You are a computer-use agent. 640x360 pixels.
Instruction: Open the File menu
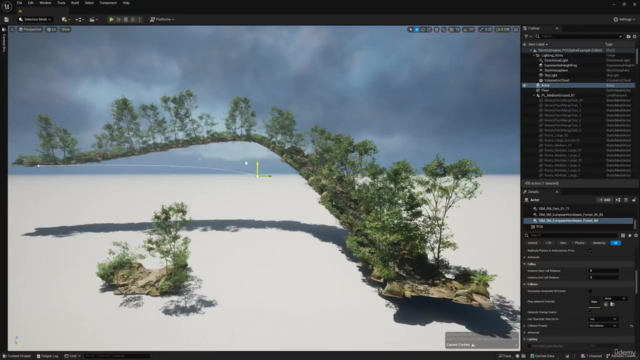click(19, 3)
